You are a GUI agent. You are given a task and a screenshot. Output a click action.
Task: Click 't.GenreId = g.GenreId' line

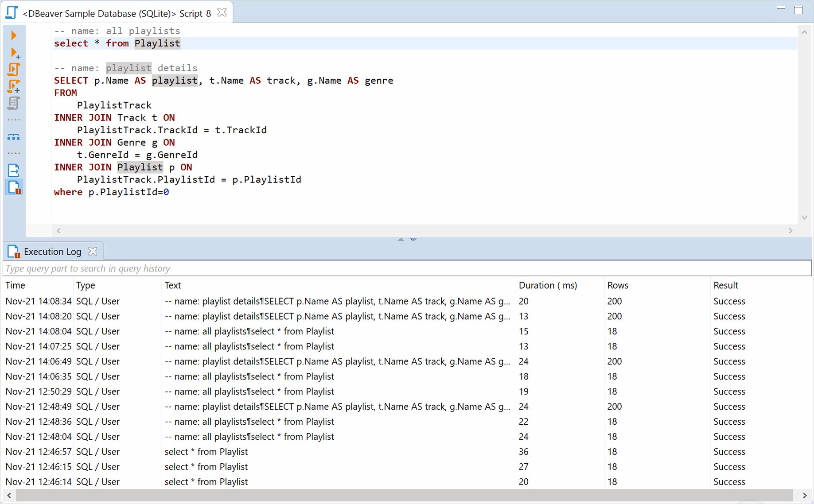[137, 155]
